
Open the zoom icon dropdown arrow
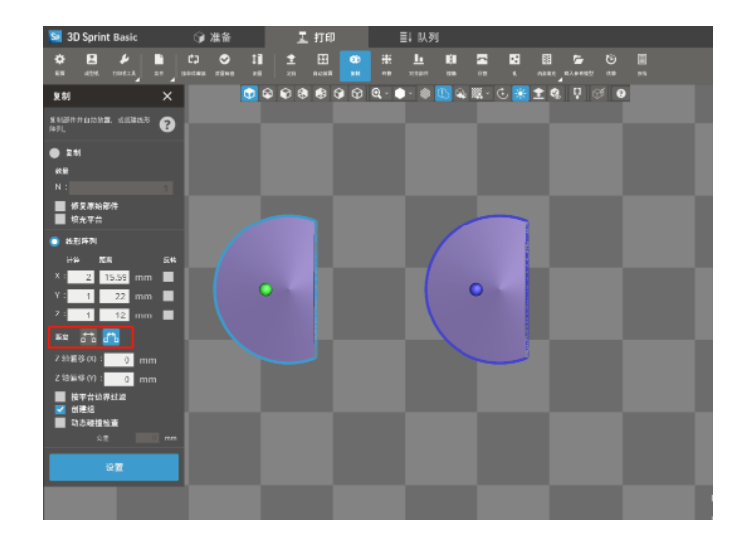387,94
